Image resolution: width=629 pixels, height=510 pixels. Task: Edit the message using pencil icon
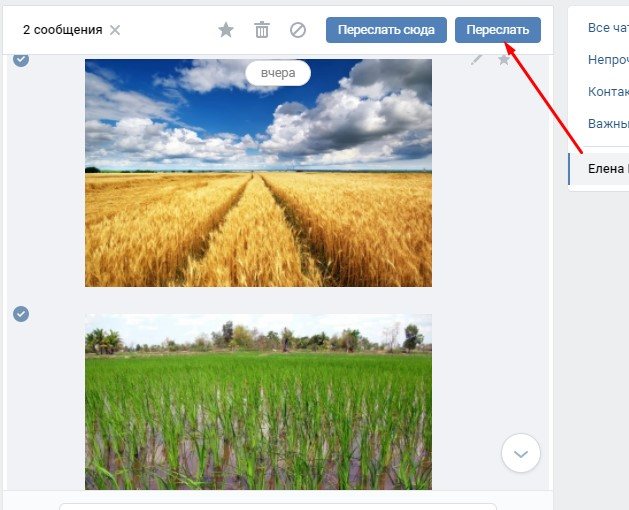click(476, 60)
